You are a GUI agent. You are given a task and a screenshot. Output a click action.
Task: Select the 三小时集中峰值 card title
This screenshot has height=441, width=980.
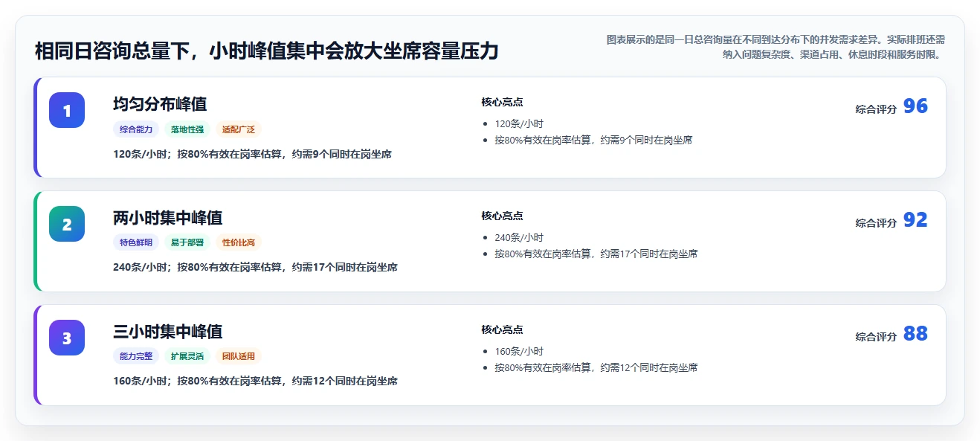click(168, 332)
